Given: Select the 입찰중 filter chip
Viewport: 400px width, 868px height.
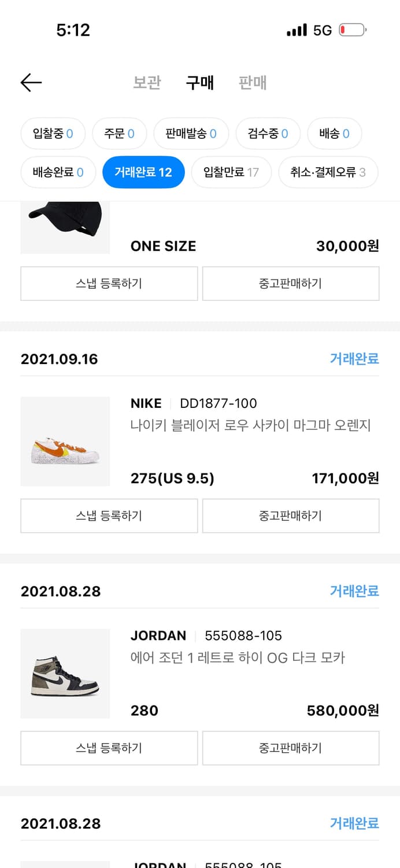Looking at the screenshot, I should (x=53, y=134).
